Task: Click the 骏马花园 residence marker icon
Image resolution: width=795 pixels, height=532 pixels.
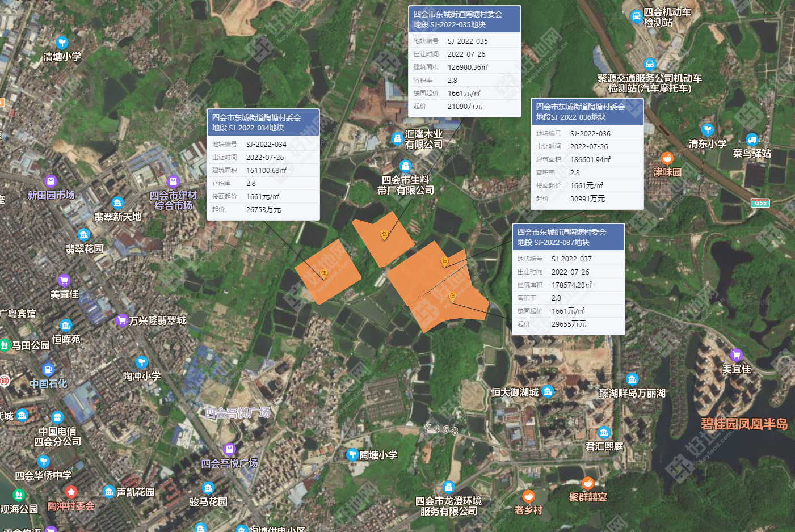Action: pyautogui.click(x=208, y=488)
